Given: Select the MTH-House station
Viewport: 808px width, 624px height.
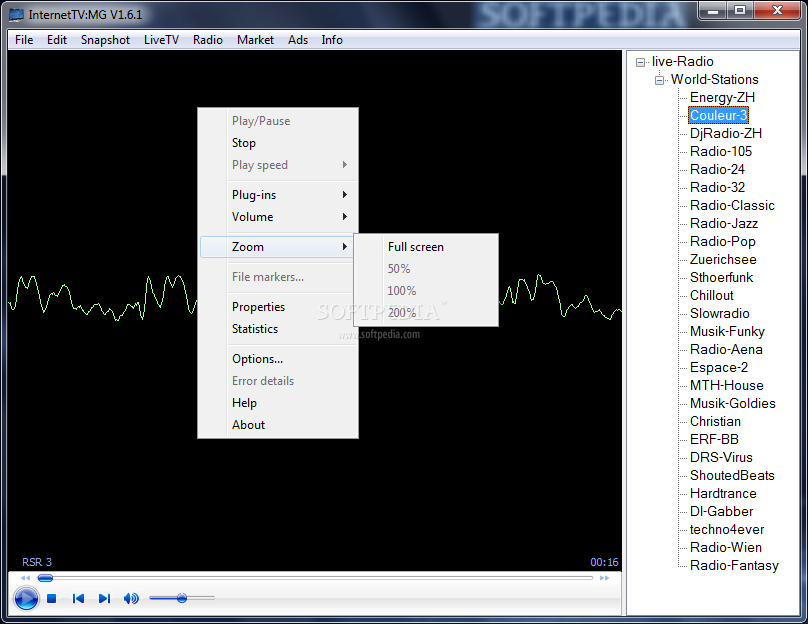Looking at the screenshot, I should (x=727, y=386).
